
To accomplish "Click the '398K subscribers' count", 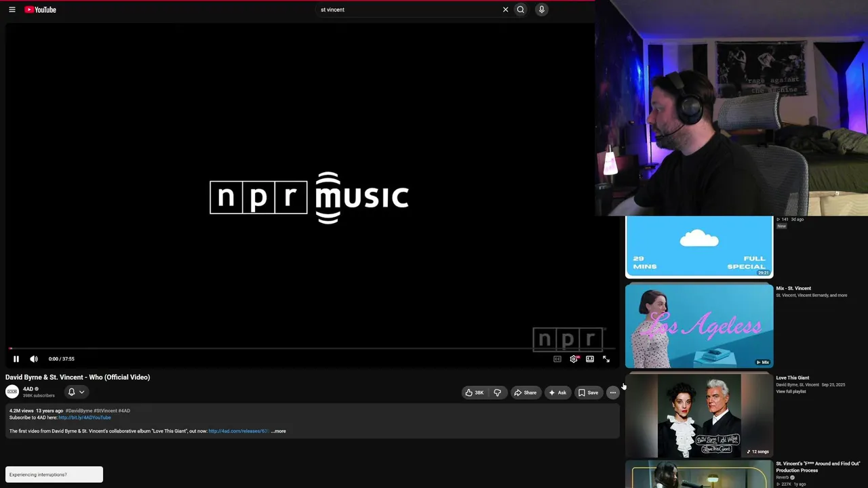I will 39,396.
